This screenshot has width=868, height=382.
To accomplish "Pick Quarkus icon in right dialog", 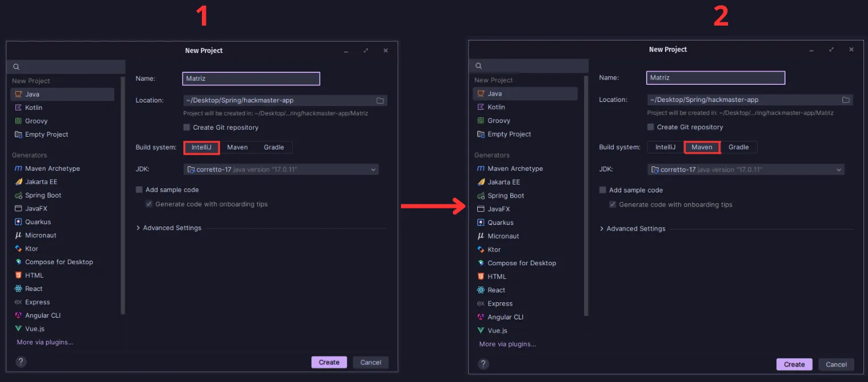I will [481, 223].
